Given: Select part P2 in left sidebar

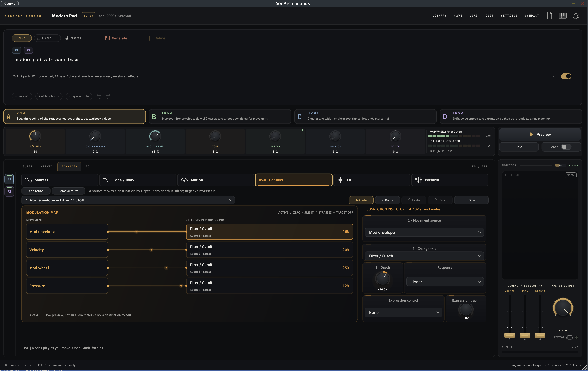Looking at the screenshot, I should pyautogui.click(x=9, y=192).
